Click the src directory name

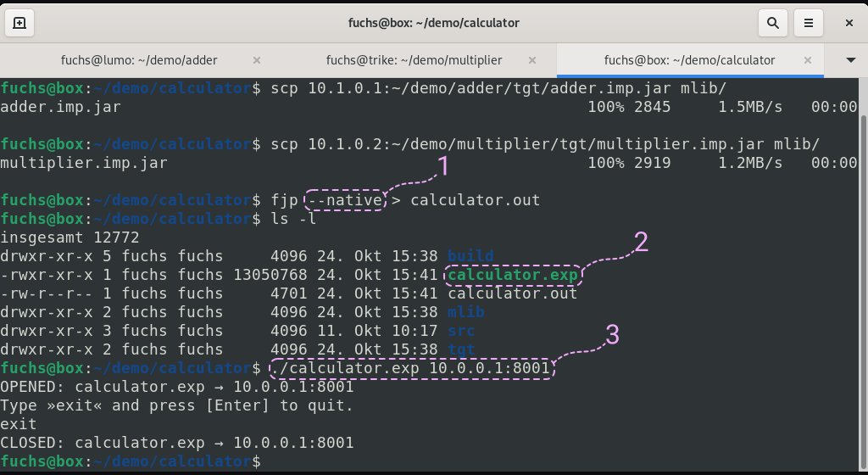pyautogui.click(x=461, y=331)
